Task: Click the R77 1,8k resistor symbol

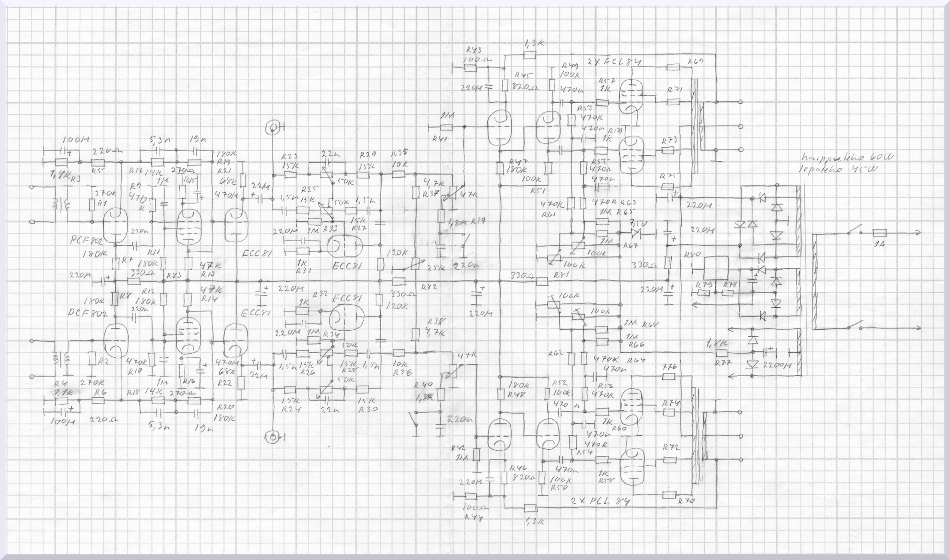Action: [722, 353]
